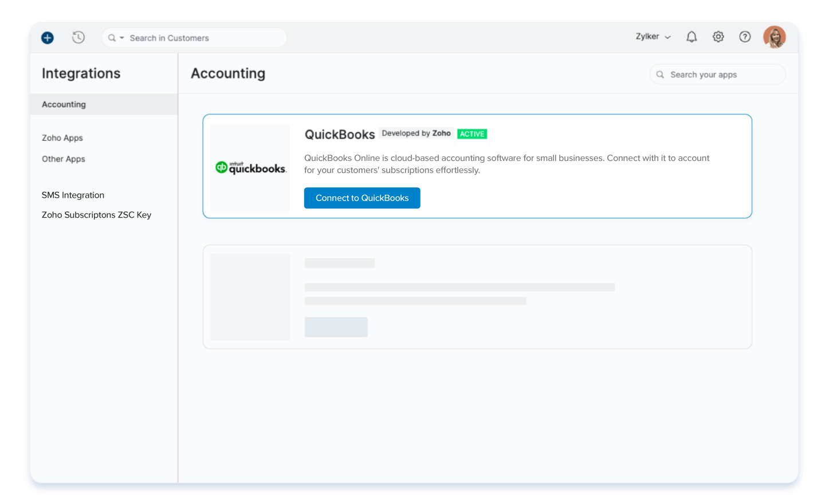Expand the Other Apps section
The width and height of the screenshot is (825, 504).
point(63,159)
